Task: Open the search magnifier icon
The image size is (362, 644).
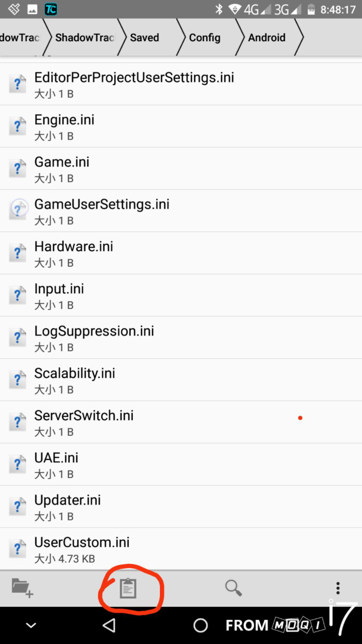Action: [233, 588]
